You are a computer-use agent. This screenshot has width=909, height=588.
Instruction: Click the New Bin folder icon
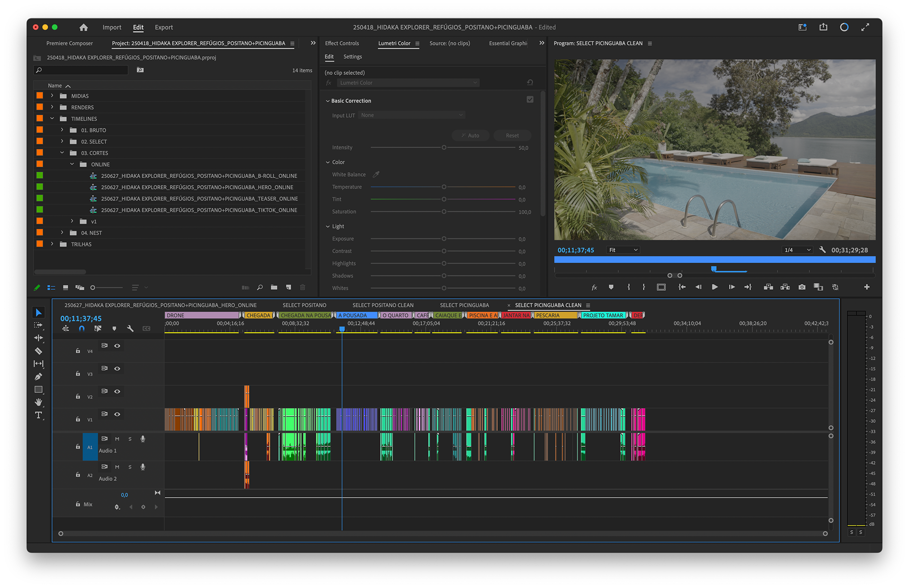point(274,287)
